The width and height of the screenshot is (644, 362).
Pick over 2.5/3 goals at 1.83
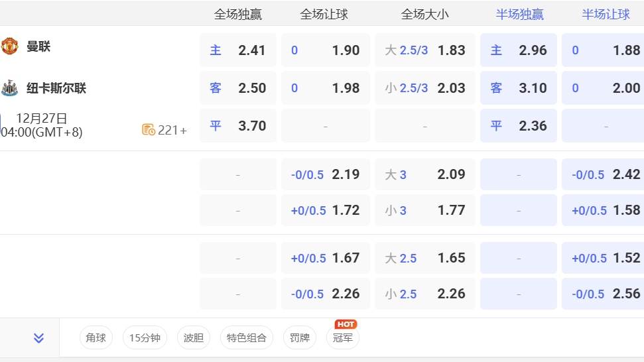pyautogui.click(x=424, y=50)
